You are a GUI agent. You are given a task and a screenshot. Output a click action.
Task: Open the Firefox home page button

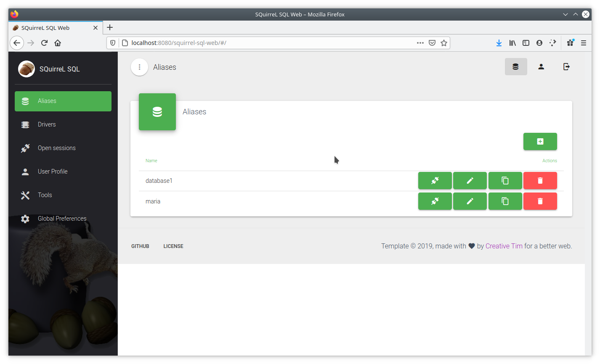point(58,43)
